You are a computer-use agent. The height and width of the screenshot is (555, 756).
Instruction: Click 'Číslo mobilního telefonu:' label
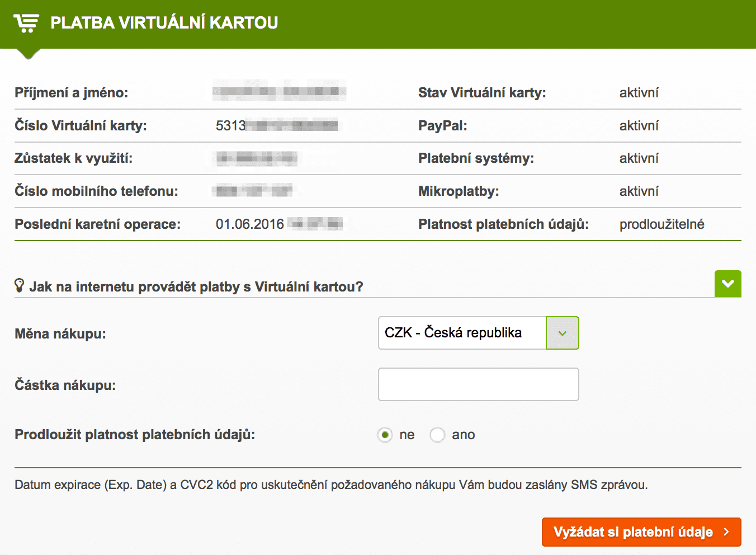pos(96,191)
